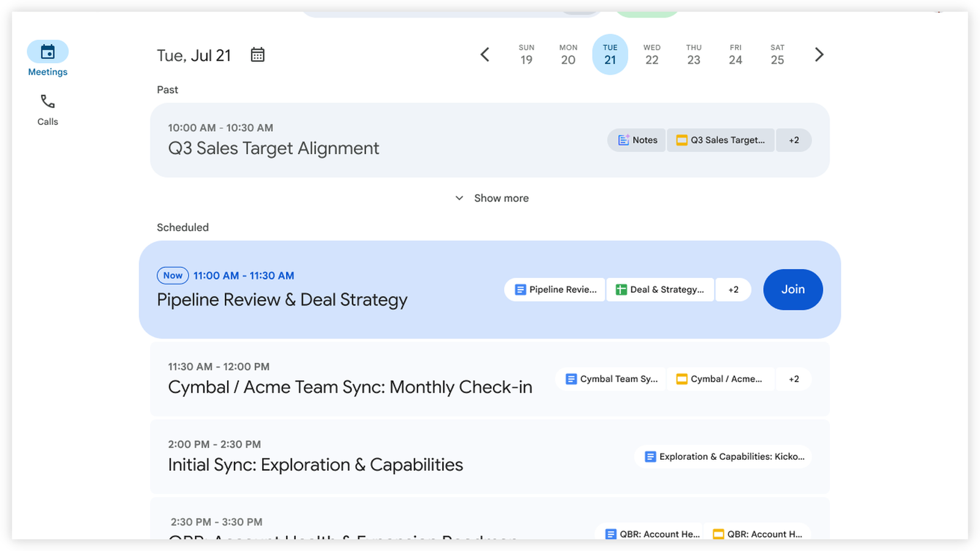Go to the next week arrow

[x=819, y=55]
